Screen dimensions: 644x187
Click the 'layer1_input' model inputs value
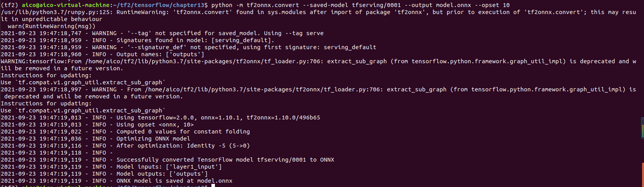pos(193,167)
